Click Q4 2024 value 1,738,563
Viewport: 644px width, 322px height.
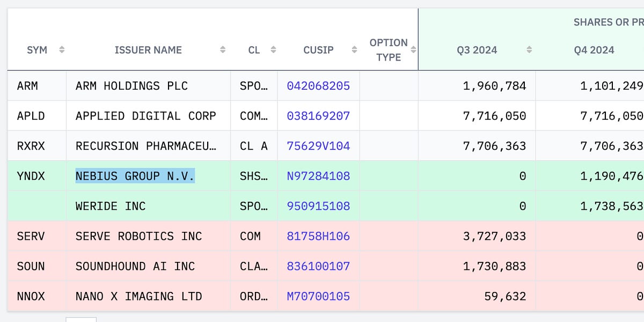tap(612, 206)
